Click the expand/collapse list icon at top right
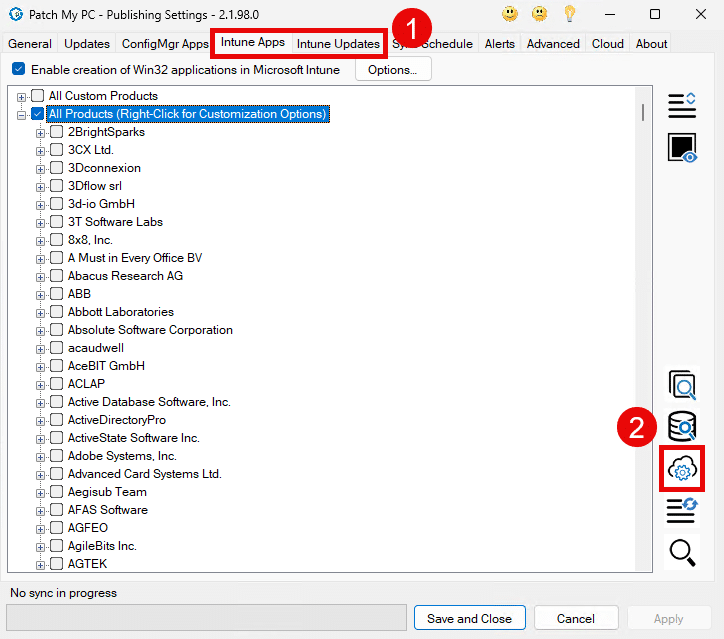This screenshot has width=724, height=639. click(x=682, y=104)
